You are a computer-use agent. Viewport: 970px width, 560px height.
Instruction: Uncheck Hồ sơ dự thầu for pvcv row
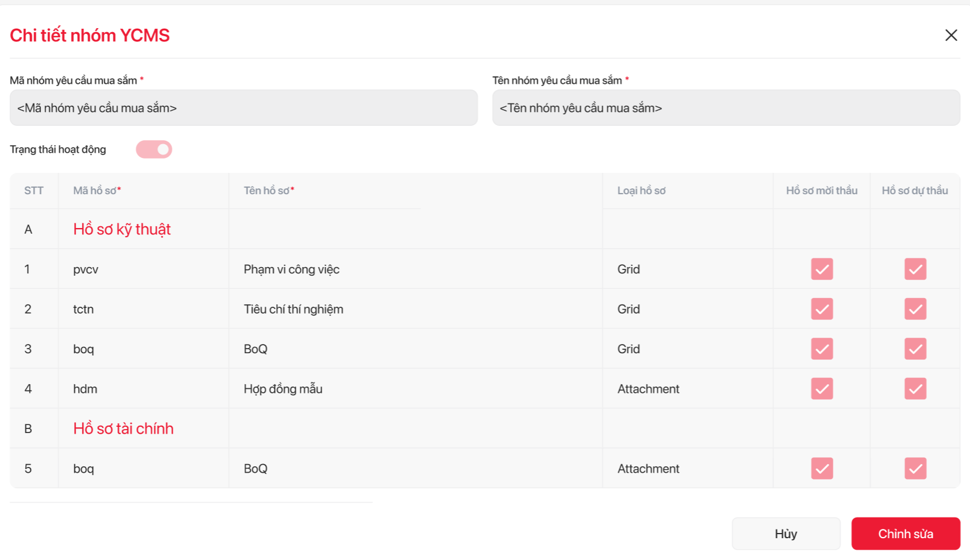[915, 269]
